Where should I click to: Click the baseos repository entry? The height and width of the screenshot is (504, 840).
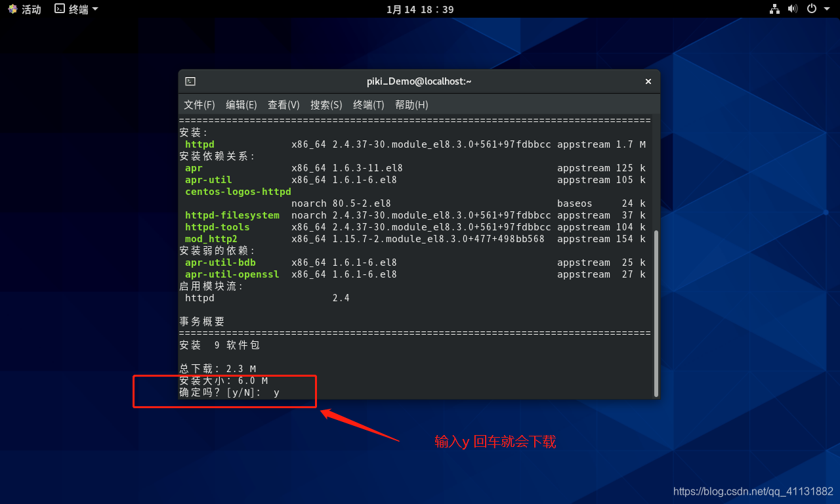click(x=574, y=203)
